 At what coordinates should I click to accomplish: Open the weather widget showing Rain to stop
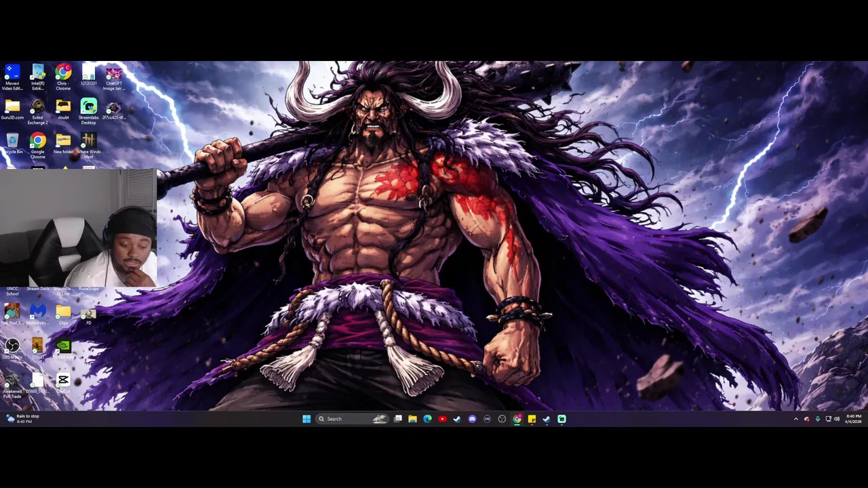pos(23,419)
